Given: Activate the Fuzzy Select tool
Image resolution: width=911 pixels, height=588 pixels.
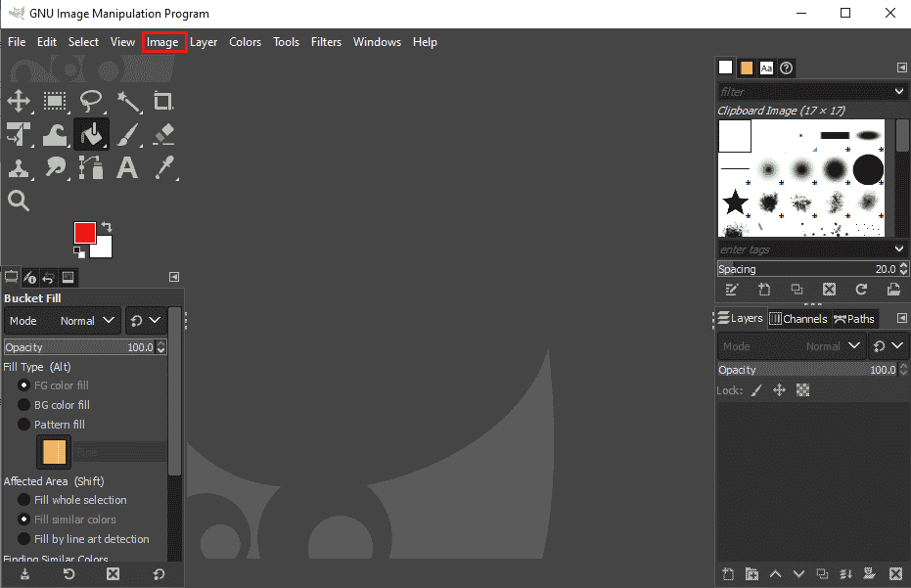Looking at the screenshot, I should pyautogui.click(x=128, y=101).
